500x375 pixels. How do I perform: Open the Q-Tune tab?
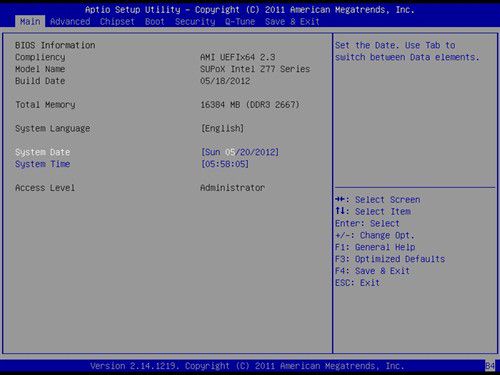click(x=240, y=22)
